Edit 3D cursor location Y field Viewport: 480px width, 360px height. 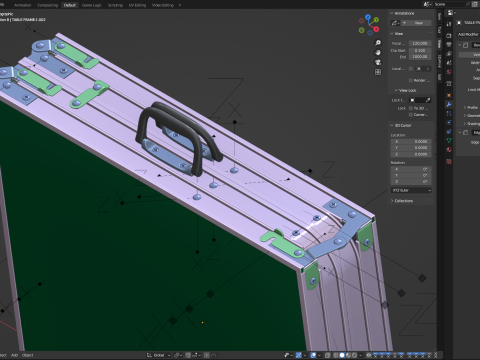411,148
